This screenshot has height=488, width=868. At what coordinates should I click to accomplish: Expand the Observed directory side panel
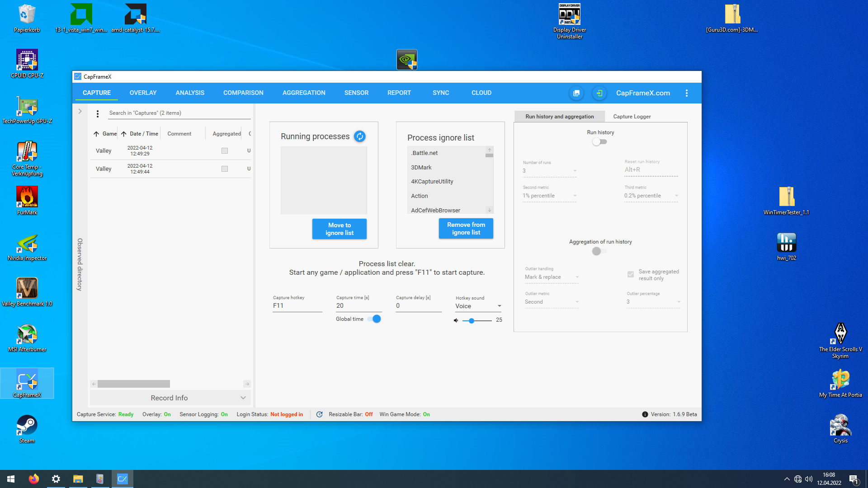coord(80,111)
